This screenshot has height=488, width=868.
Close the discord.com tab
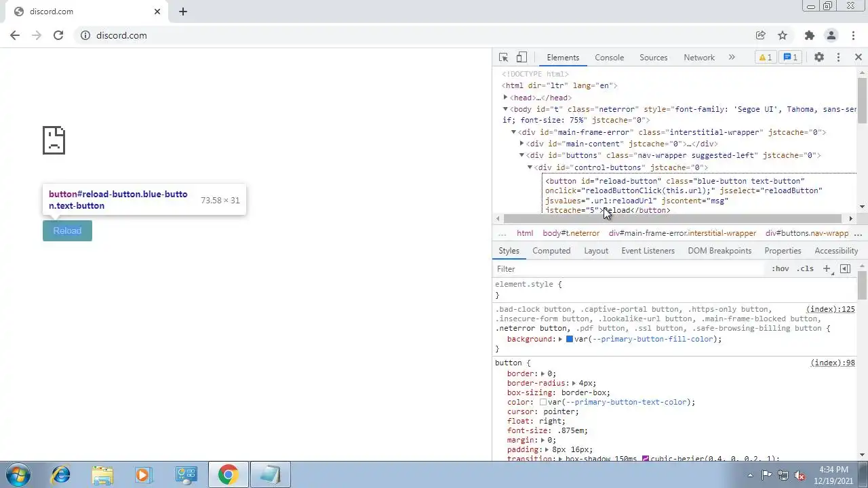pos(157,12)
